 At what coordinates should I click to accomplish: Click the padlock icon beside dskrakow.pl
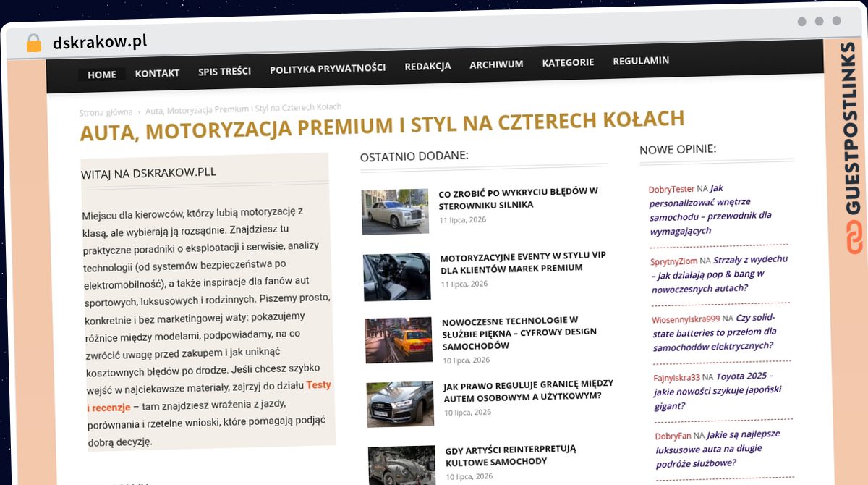pyautogui.click(x=33, y=43)
